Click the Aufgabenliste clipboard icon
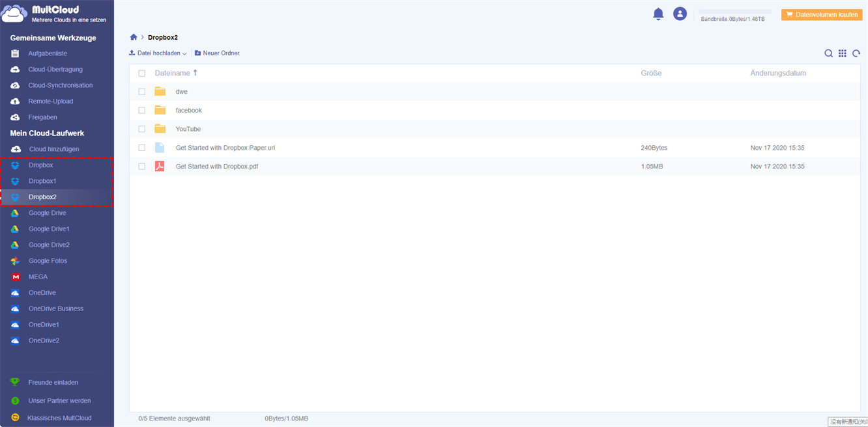This screenshot has height=427, width=868. pos(15,53)
